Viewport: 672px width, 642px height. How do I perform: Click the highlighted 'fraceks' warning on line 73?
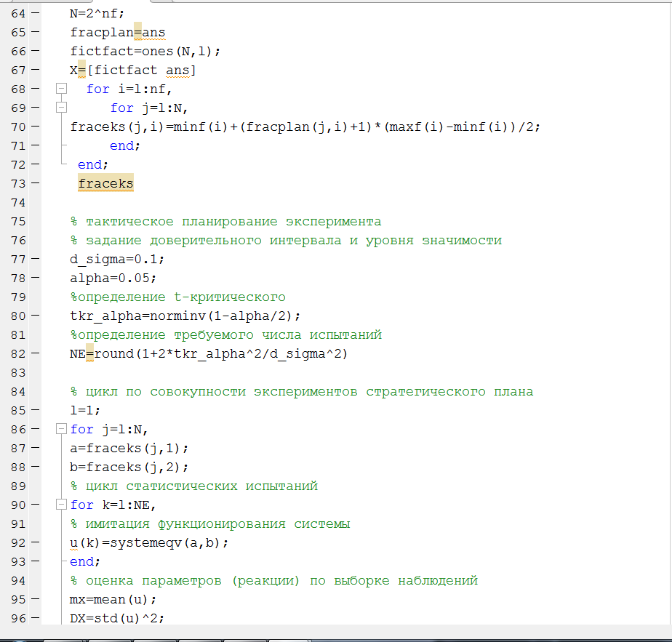(x=106, y=183)
